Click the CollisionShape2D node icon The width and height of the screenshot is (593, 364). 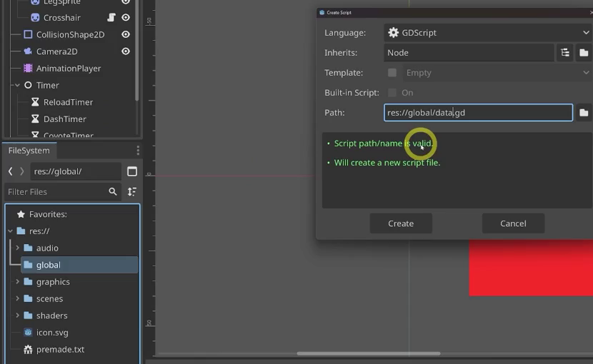pos(28,34)
